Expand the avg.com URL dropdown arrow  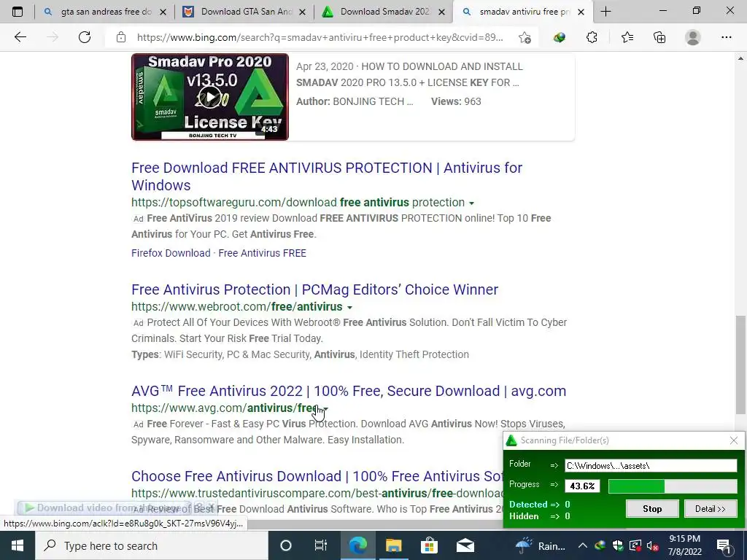pyautogui.click(x=326, y=408)
